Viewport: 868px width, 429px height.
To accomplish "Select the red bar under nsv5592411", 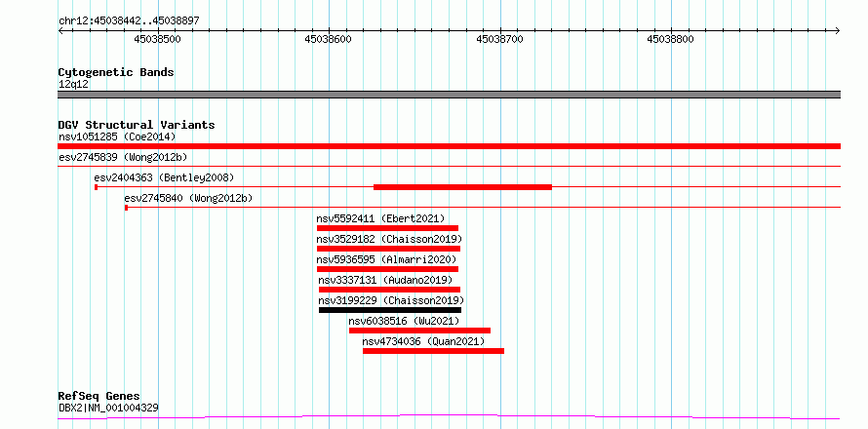I will 387,228.
